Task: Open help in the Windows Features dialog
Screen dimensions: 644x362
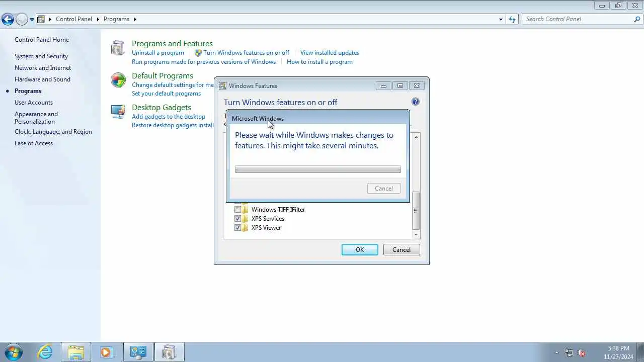Action: pos(415,102)
